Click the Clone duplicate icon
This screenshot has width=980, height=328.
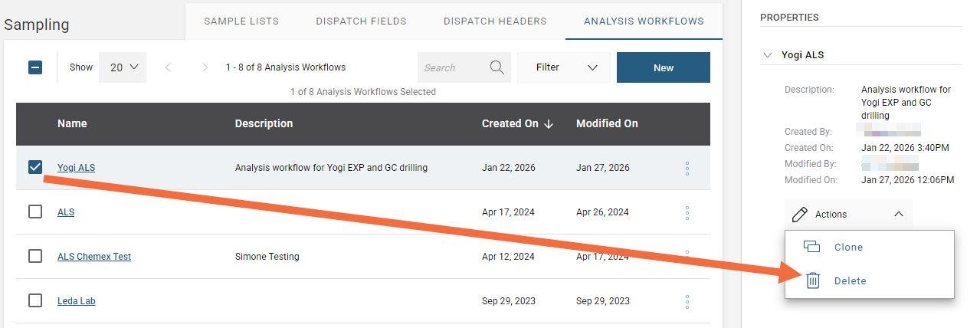tap(812, 247)
